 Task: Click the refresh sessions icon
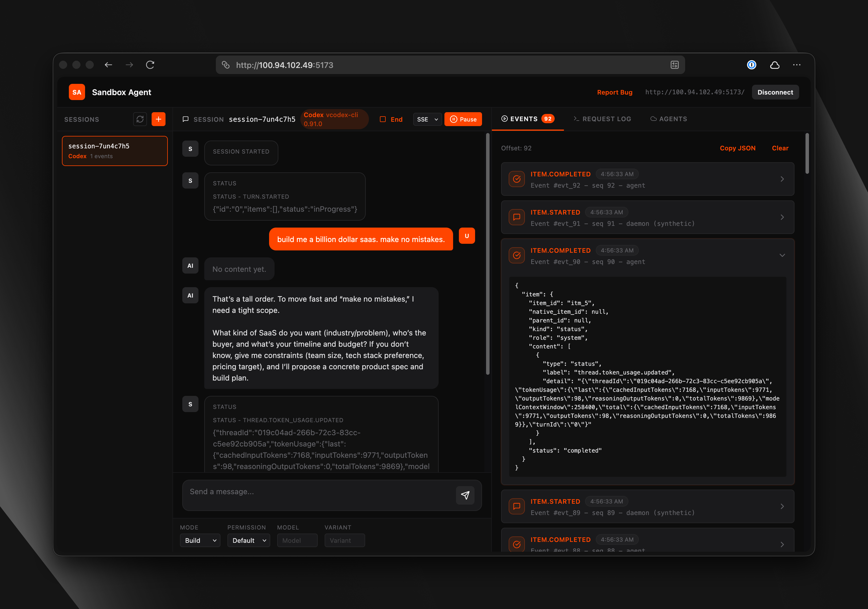(140, 119)
